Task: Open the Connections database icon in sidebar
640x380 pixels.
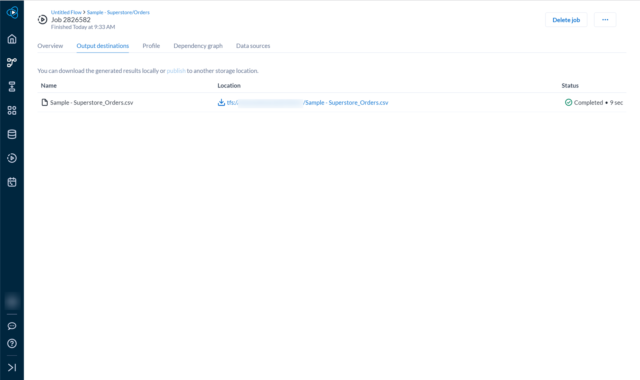Action: 12,134
